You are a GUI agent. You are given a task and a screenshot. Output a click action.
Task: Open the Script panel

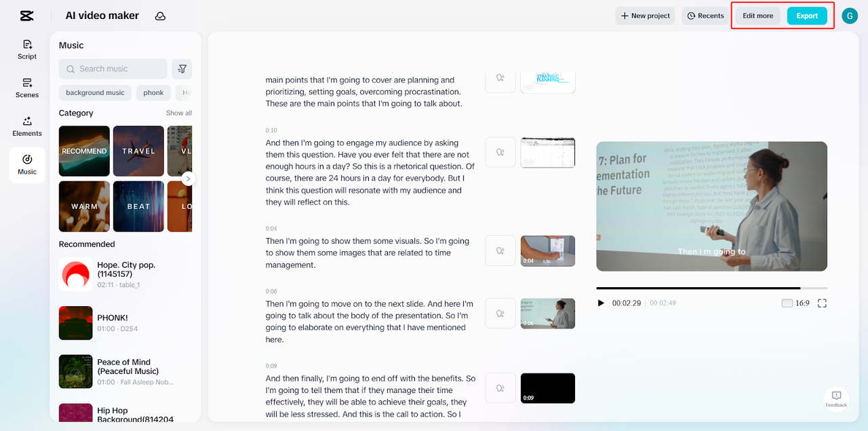click(27, 50)
